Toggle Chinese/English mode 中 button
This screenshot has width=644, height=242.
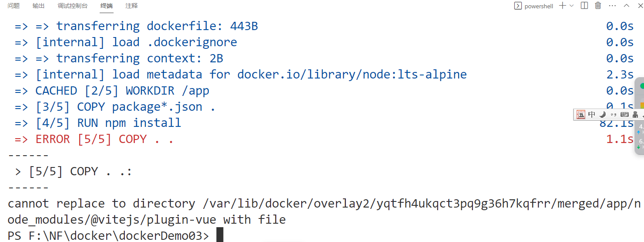point(592,115)
